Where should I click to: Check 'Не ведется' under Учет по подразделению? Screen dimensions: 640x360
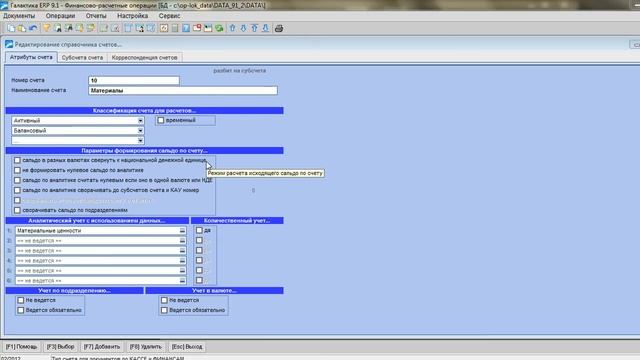tap(21, 300)
